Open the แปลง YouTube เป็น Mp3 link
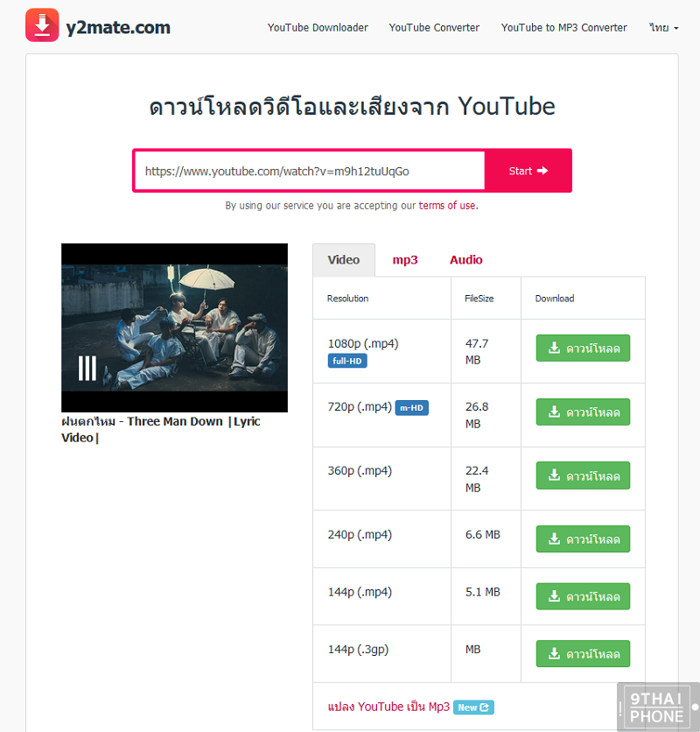Screen dimensions: 700x732 [388, 707]
